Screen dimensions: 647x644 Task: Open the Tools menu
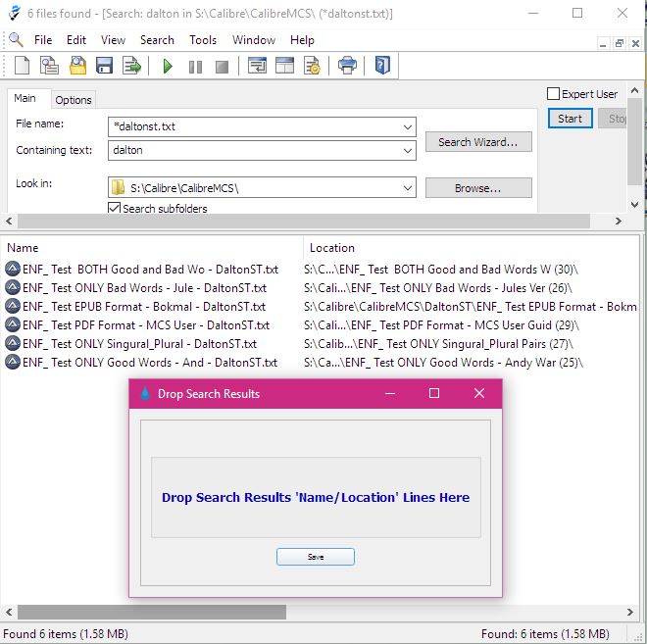click(x=203, y=40)
